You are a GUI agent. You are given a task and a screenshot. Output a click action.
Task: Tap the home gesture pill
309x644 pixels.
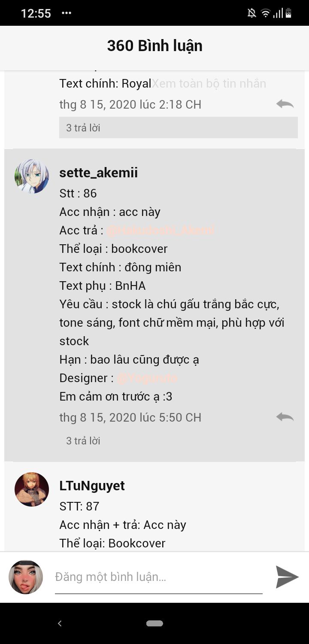154,623
